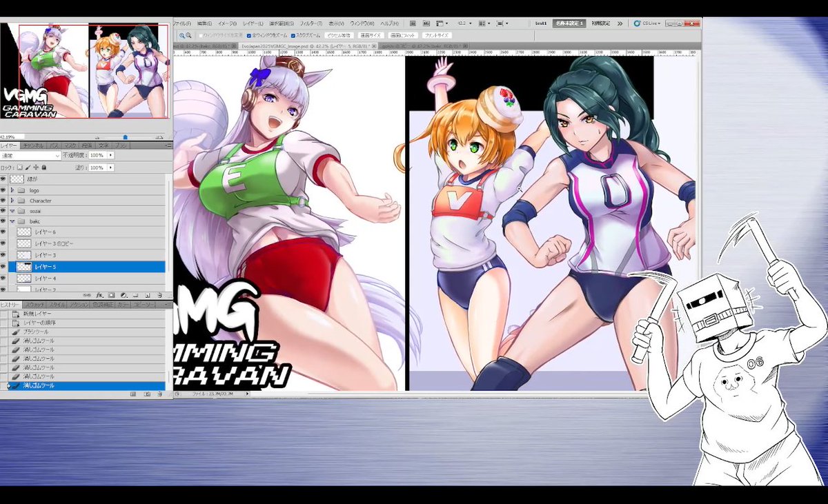
Task: Open 塗り fill arrow dropdown
Action: 111,168
